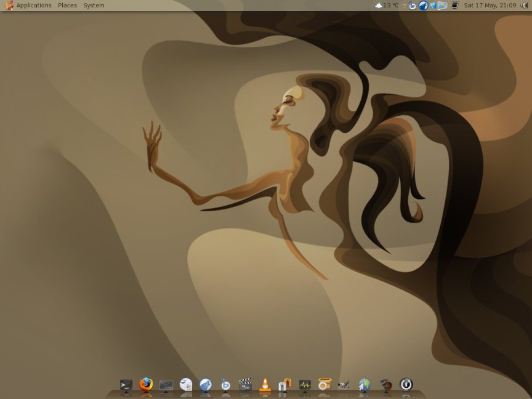Launch the OpenOffice document icon in dock
Viewport: 532px width, 399px height.
coord(186,385)
